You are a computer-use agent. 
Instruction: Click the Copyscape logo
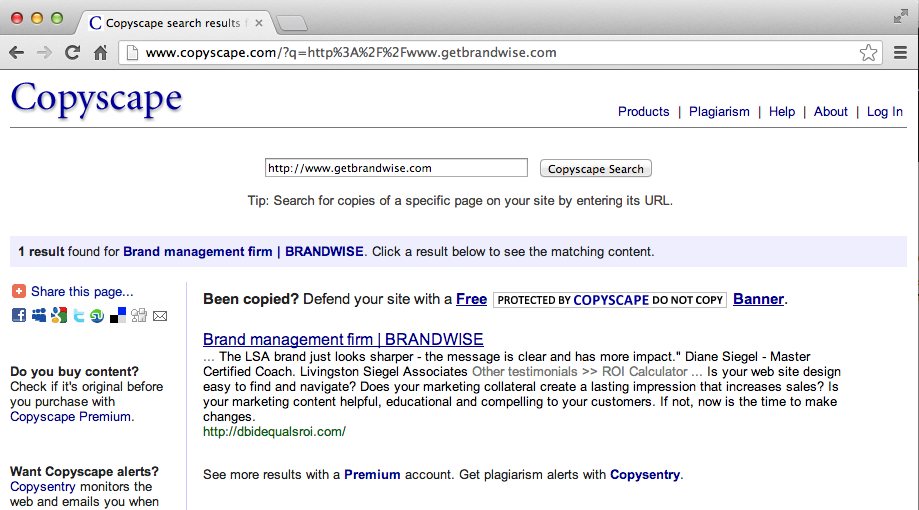pyautogui.click(x=96, y=98)
